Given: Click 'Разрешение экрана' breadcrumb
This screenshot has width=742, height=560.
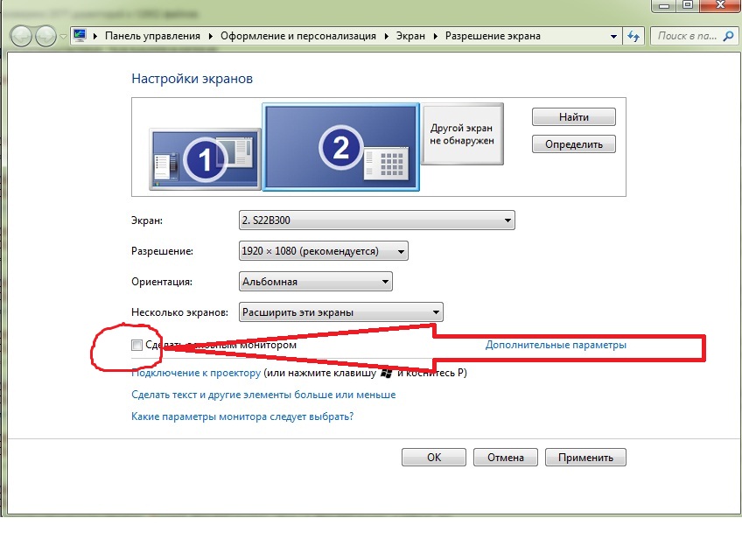Looking at the screenshot, I should (493, 36).
